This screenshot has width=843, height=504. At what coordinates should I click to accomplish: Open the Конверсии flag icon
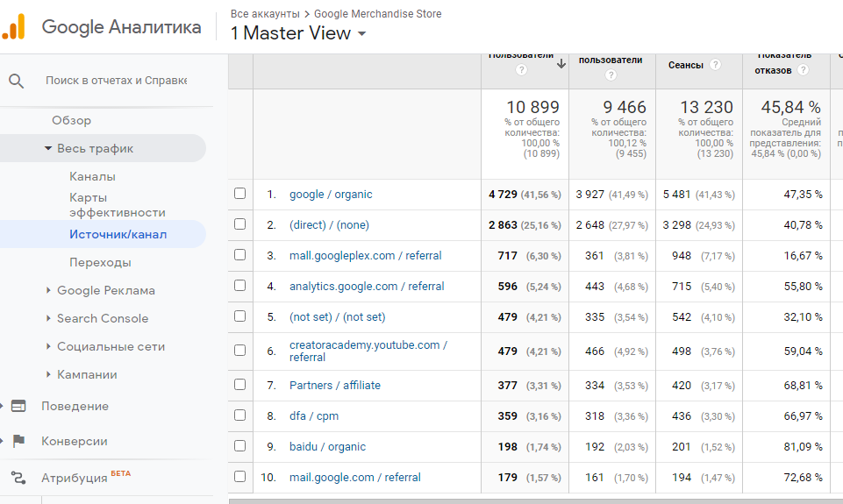[18, 441]
